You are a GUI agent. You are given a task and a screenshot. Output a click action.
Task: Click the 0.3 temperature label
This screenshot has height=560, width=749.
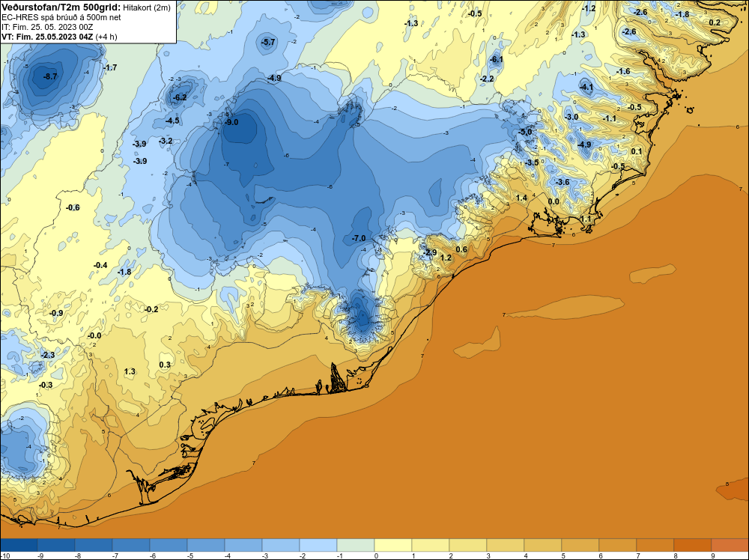(x=164, y=365)
